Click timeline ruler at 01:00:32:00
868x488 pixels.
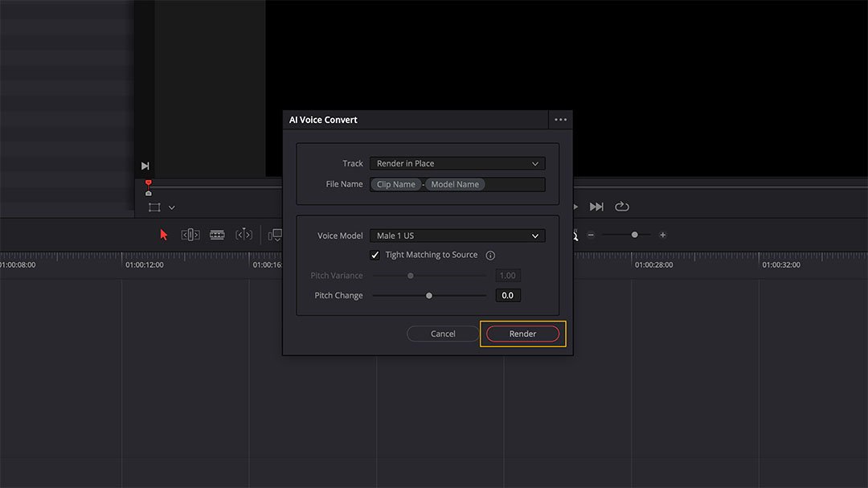[781, 265]
